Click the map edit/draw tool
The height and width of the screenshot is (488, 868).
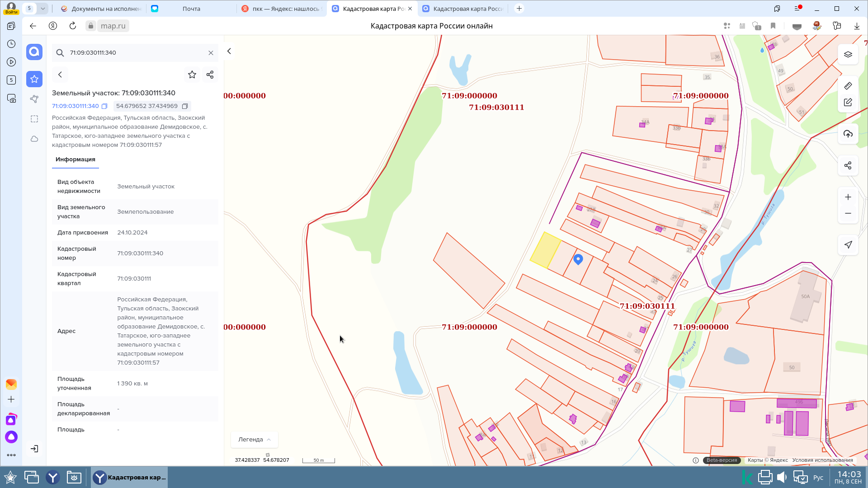848,103
